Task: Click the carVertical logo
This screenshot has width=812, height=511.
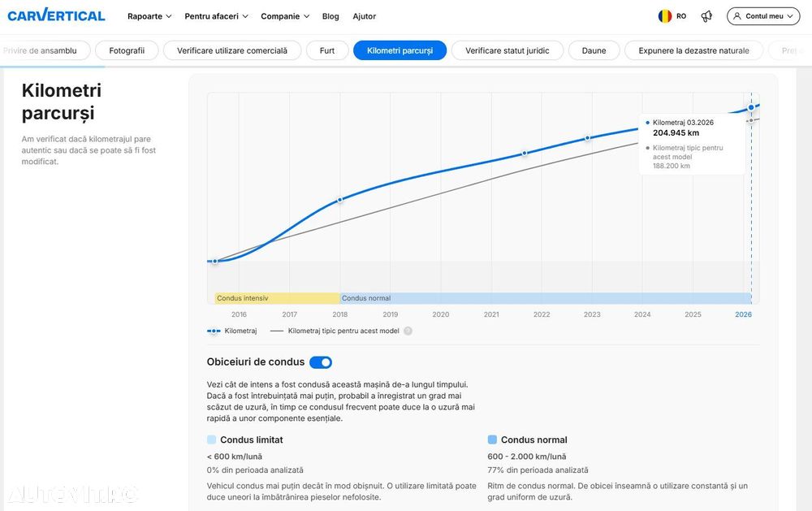Action: pos(56,15)
